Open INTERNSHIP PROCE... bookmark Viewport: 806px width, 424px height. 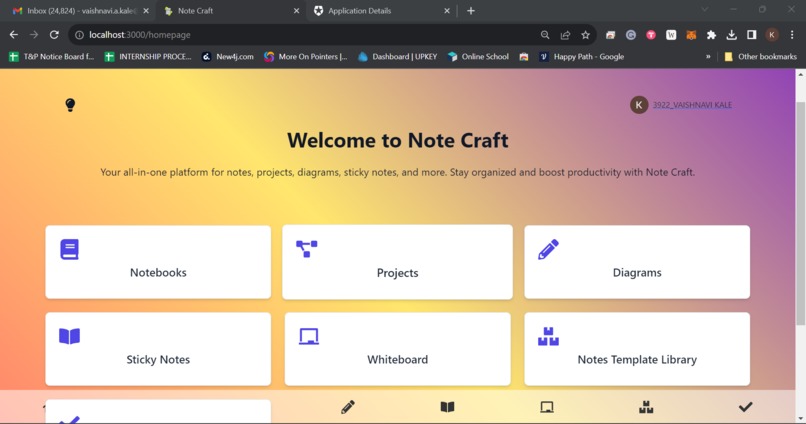point(148,57)
